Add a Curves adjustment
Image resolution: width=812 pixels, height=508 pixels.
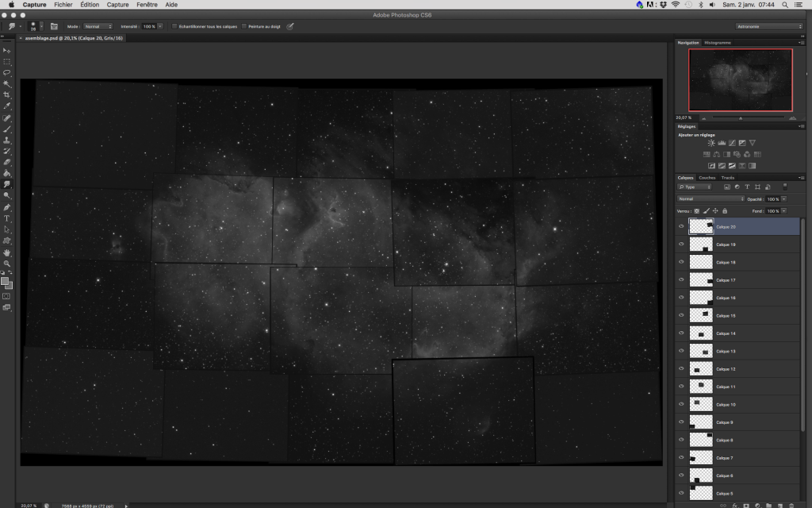pos(732,143)
